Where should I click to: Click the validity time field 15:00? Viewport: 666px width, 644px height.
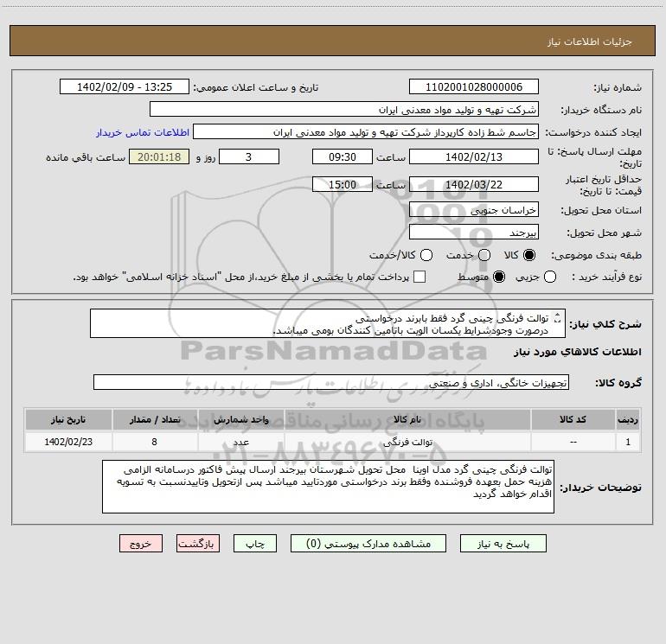click(343, 184)
